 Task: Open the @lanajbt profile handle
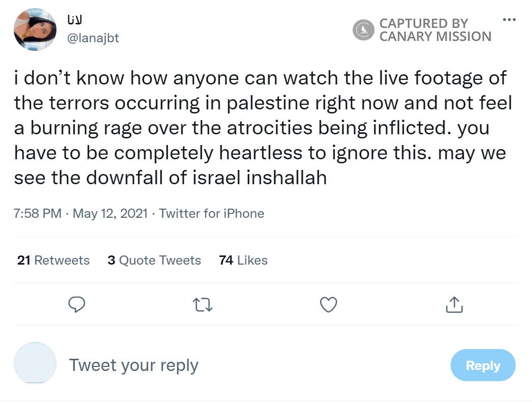tap(93, 38)
